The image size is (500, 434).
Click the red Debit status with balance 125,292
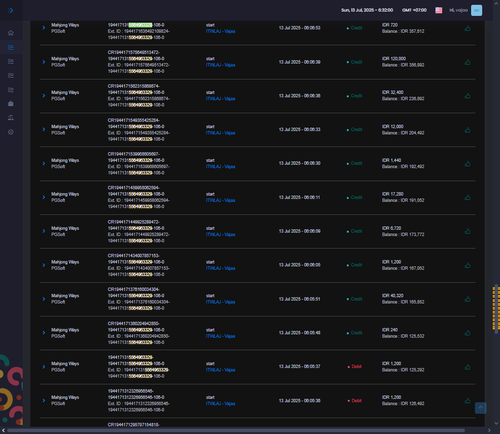[x=355, y=367]
